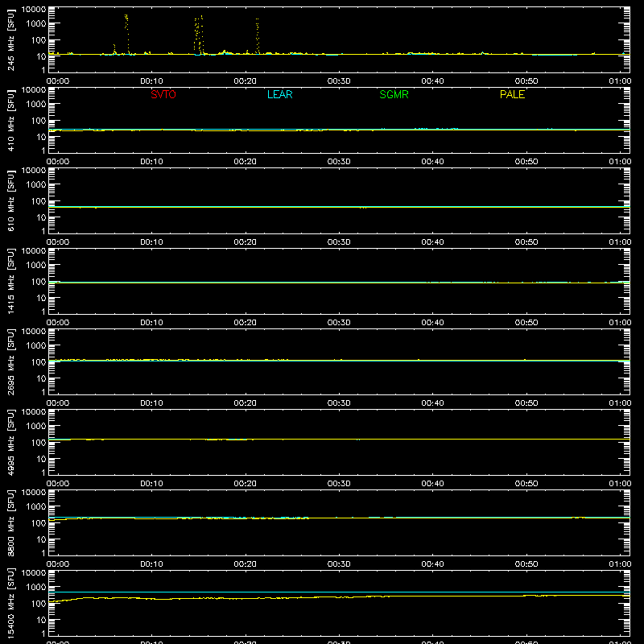Click the 10 tick label on 1415 MHz axis
This screenshot has width=644, height=644.
[41, 298]
